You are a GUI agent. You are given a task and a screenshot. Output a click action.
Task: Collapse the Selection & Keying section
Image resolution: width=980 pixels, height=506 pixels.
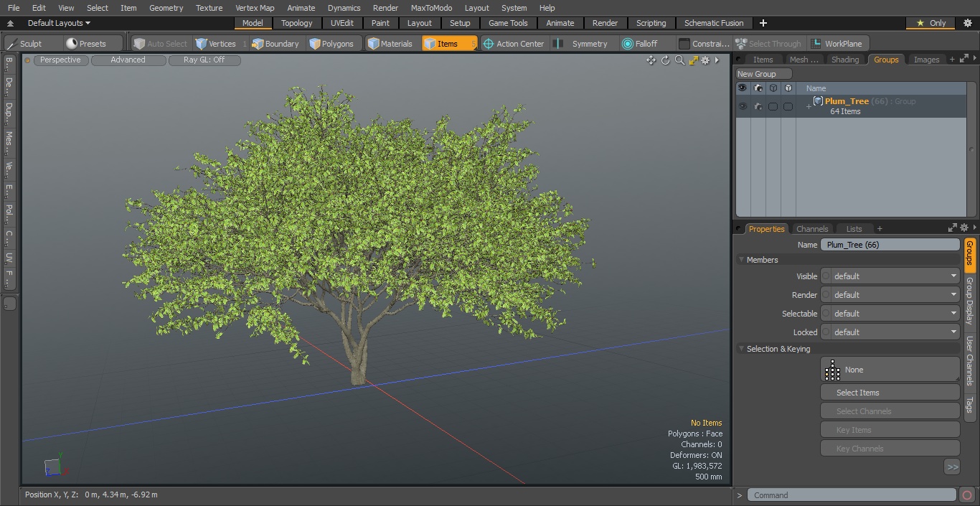(x=741, y=349)
